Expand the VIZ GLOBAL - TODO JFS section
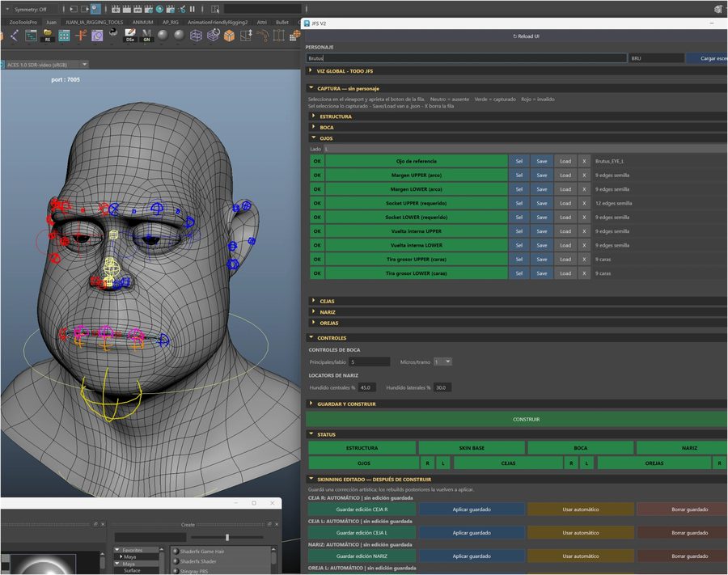This screenshot has height=575, width=728. [x=311, y=70]
